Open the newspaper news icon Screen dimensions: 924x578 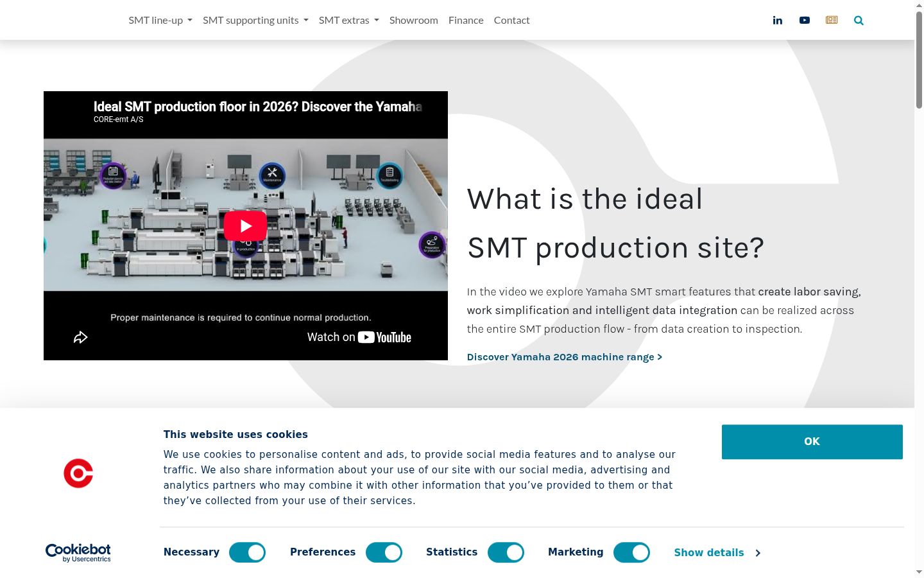[x=832, y=21]
